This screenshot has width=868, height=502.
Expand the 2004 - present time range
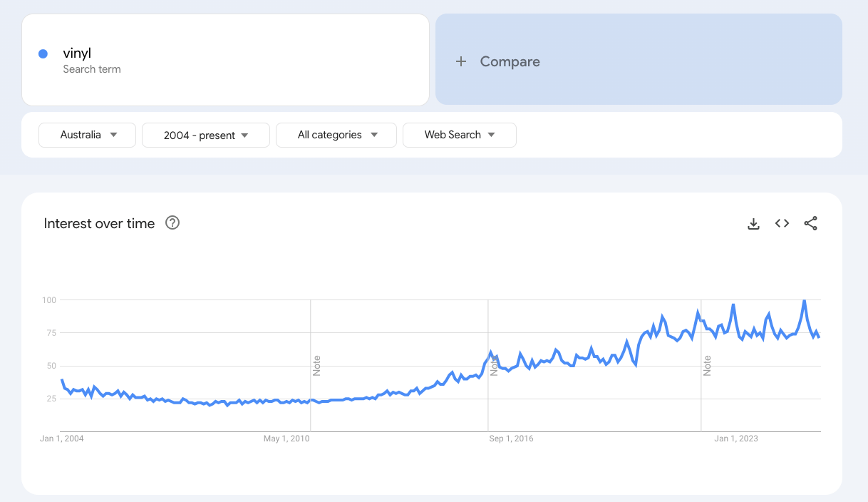[x=205, y=135]
